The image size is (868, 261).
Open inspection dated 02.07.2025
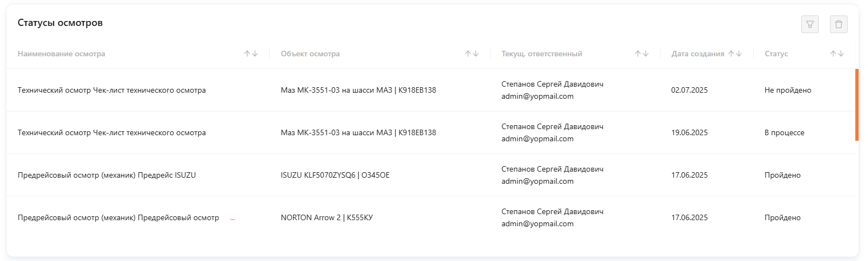tap(689, 90)
